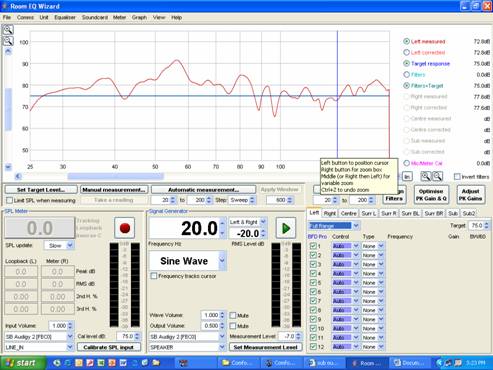This screenshot has height=370, width=493.
Task: Click the left arrow of the horizontal graph scrollbar
Action: pyautogui.click(x=18, y=176)
